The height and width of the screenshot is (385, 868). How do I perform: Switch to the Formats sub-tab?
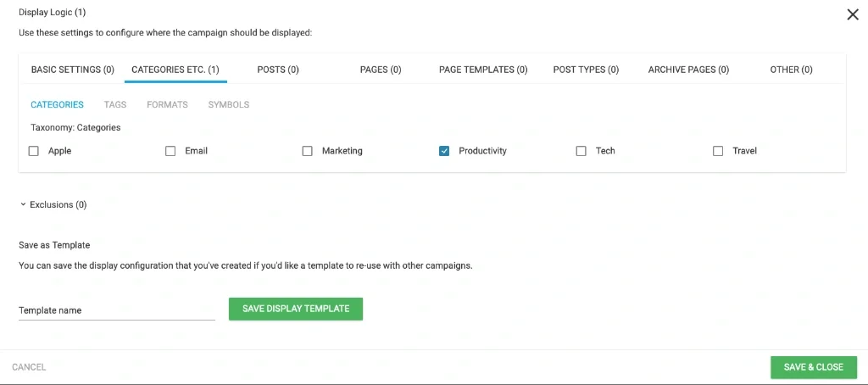click(167, 104)
